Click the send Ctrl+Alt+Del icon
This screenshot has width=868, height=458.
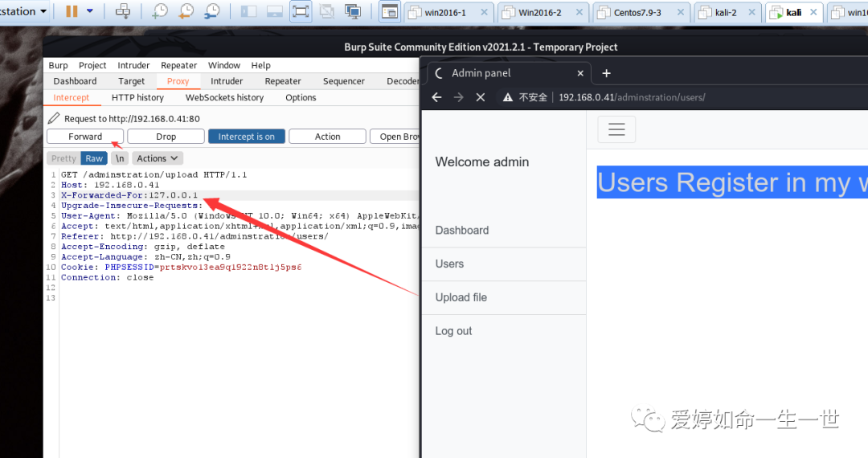123,11
